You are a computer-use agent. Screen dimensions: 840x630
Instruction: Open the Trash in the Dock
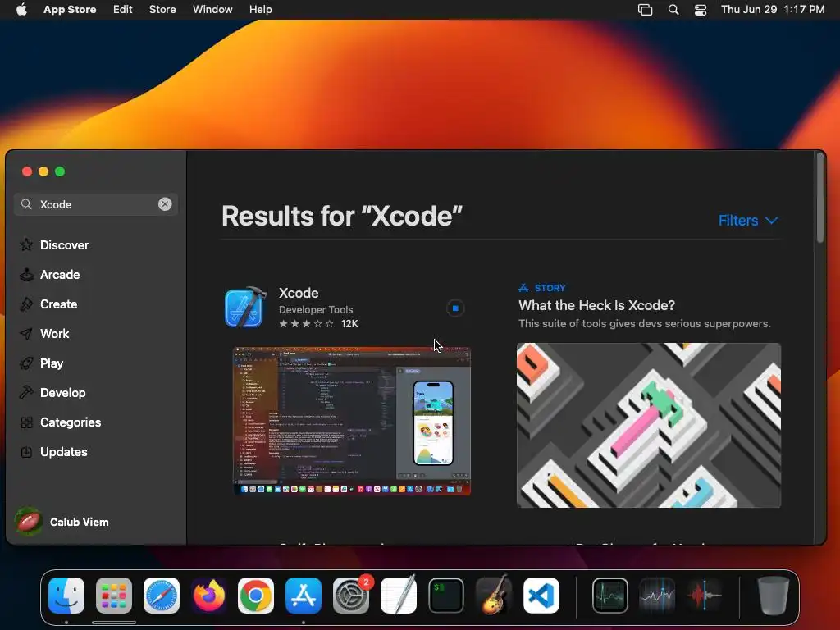[x=773, y=596]
